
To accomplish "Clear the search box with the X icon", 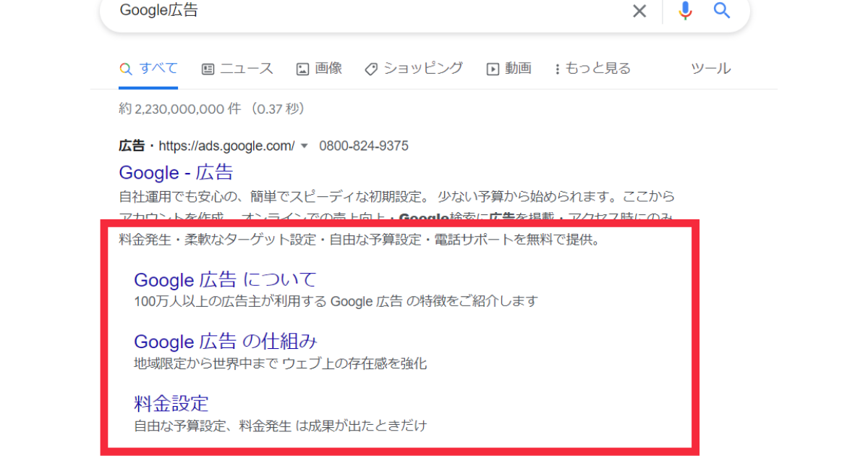I will 639,11.
